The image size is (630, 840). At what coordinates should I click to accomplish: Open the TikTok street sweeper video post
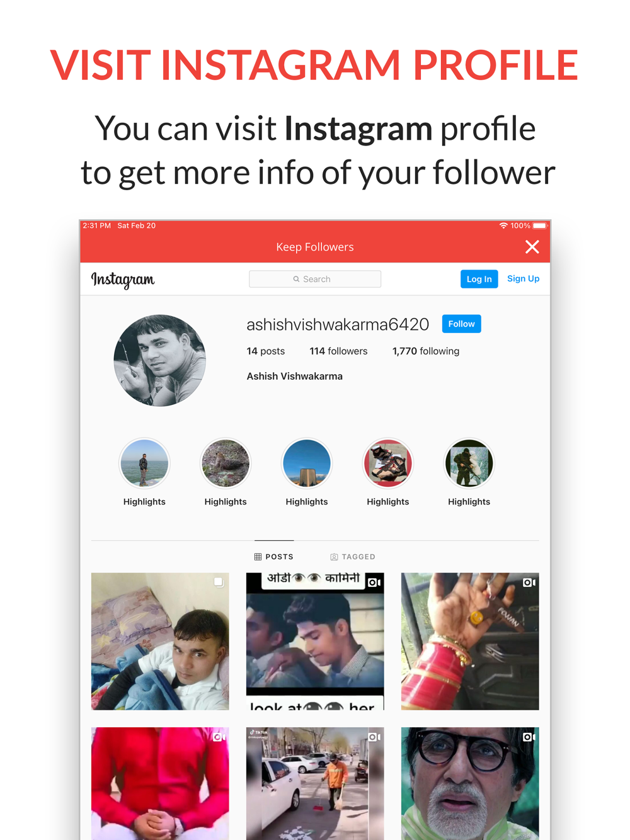(315, 783)
